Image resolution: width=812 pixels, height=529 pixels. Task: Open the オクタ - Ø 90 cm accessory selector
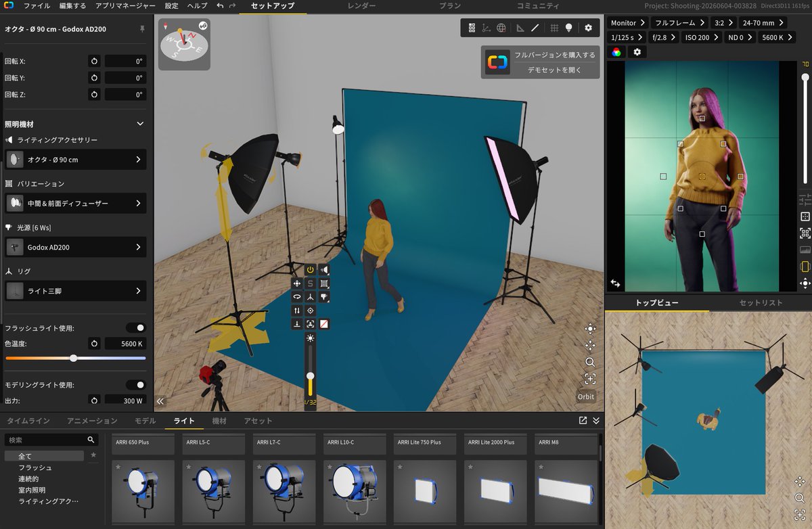point(75,160)
